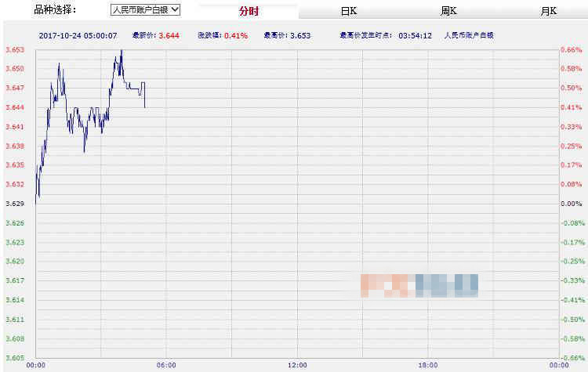Click the blurred watermark in the chart

coord(419,285)
